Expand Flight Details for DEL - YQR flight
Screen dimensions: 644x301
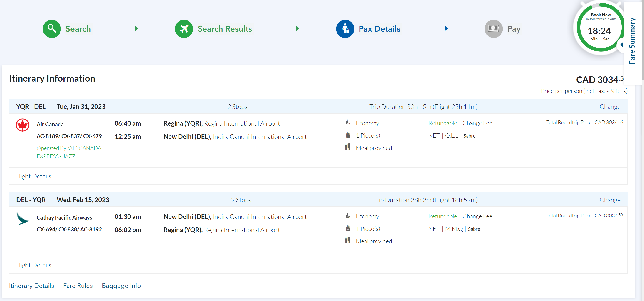point(33,265)
